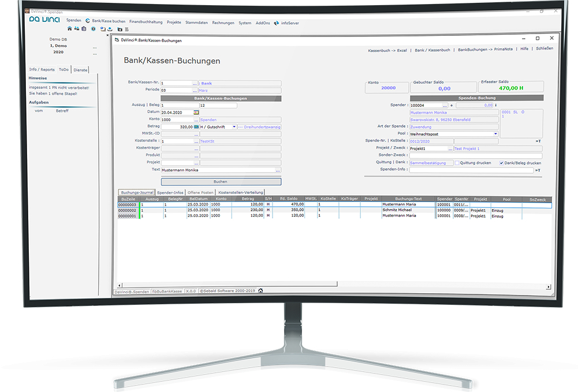Open lookup dots in the Text field
Image resolution: width=578 pixels, height=392 pixels.
click(x=278, y=170)
